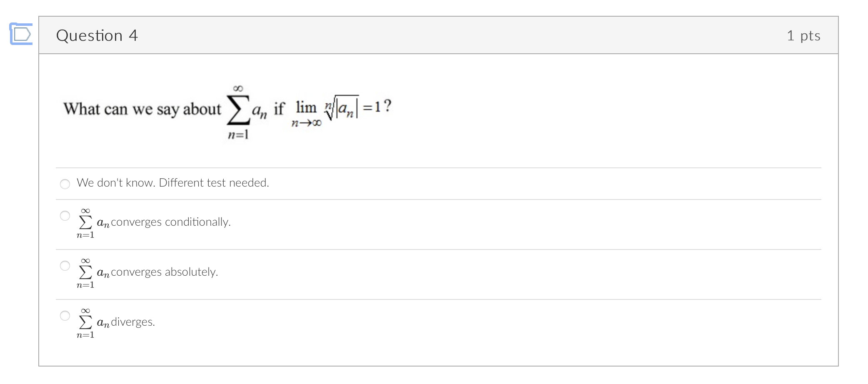Click the sigma symbol in the absolutely answer
Image resolution: width=868 pixels, height=384 pixels.
pyautogui.click(x=85, y=273)
